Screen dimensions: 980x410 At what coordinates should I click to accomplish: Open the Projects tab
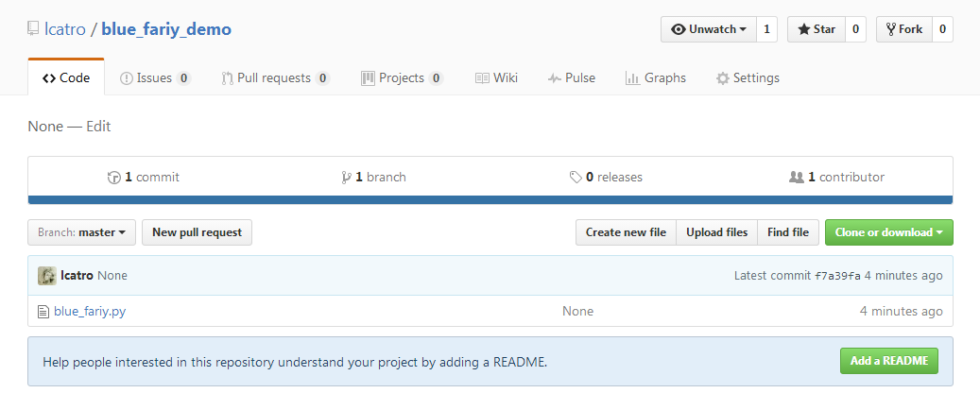click(x=402, y=78)
